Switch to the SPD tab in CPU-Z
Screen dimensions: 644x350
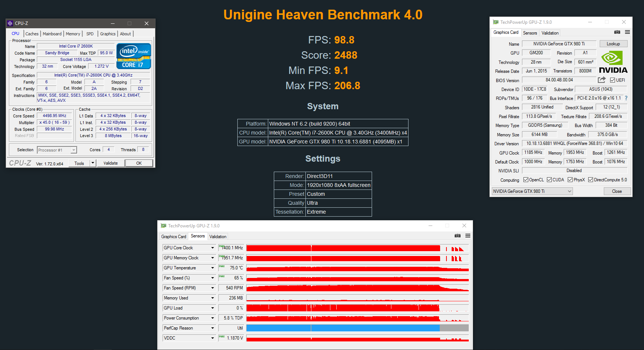pyautogui.click(x=90, y=34)
